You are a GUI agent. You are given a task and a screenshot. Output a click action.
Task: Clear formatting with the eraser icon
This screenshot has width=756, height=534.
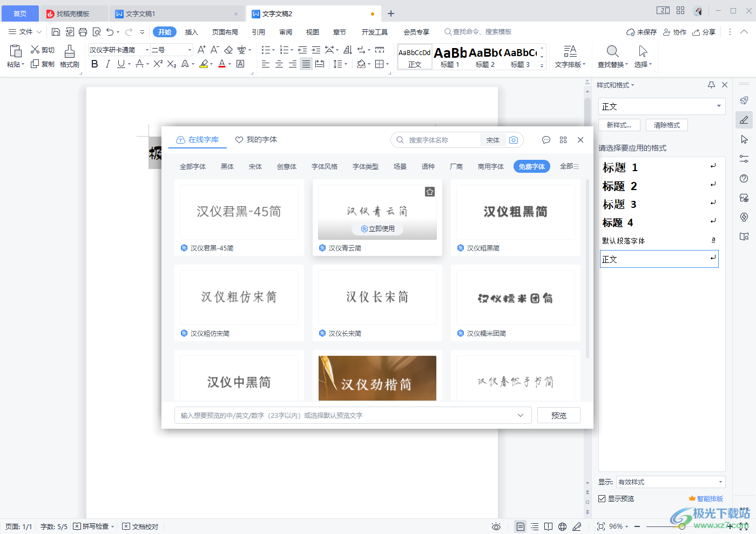(228, 50)
